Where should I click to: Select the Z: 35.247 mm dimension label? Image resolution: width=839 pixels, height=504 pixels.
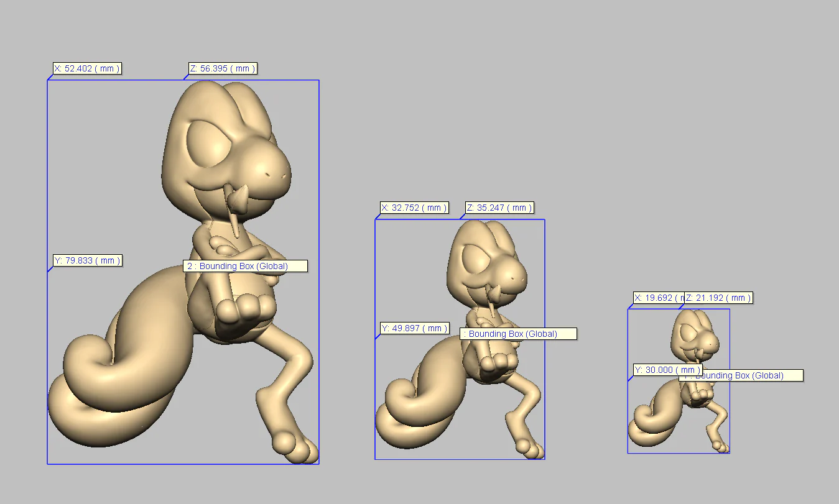(x=499, y=208)
